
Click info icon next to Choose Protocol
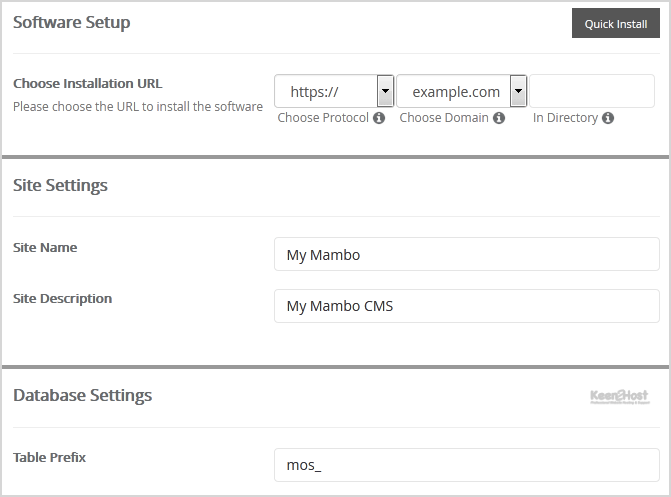pos(379,118)
